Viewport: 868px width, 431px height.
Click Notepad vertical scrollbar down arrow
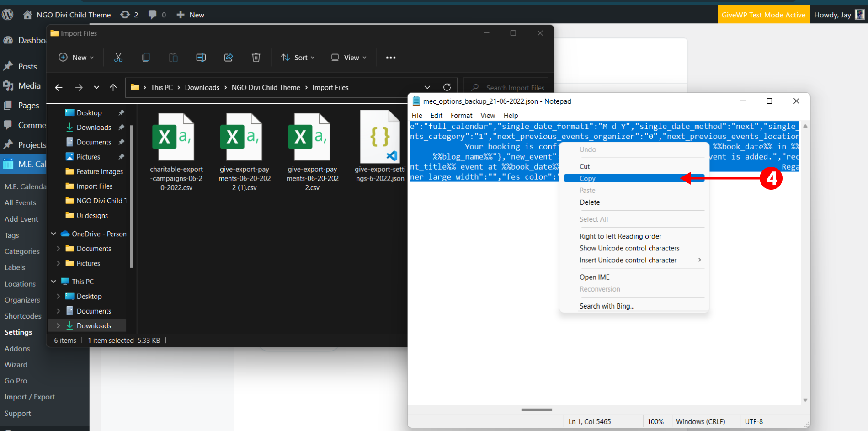[x=805, y=400]
